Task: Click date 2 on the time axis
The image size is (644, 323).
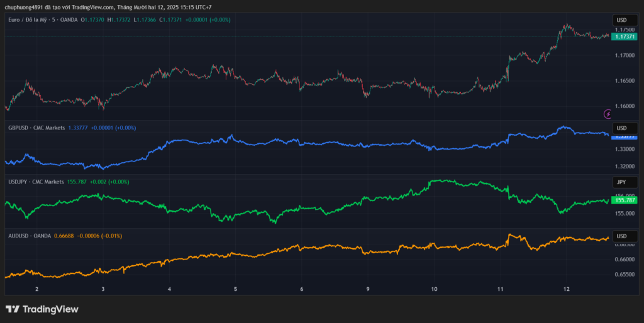Action: coord(37,289)
